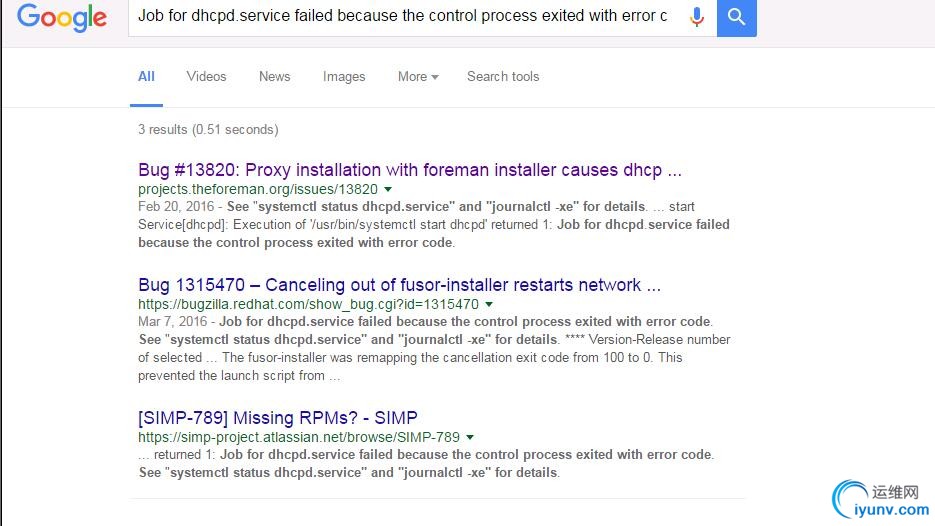The image size is (935, 526).
Task: Click the blue search magnifier button
Action: pos(736,17)
